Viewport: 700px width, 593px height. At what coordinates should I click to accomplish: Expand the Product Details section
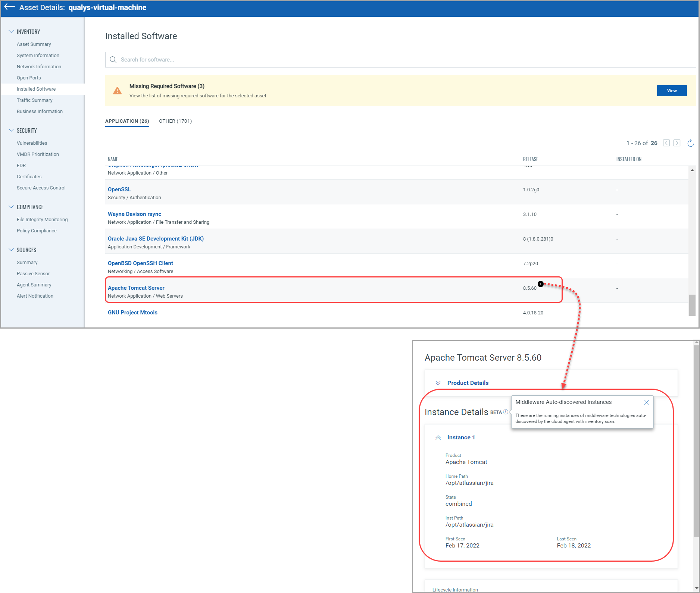[438, 383]
